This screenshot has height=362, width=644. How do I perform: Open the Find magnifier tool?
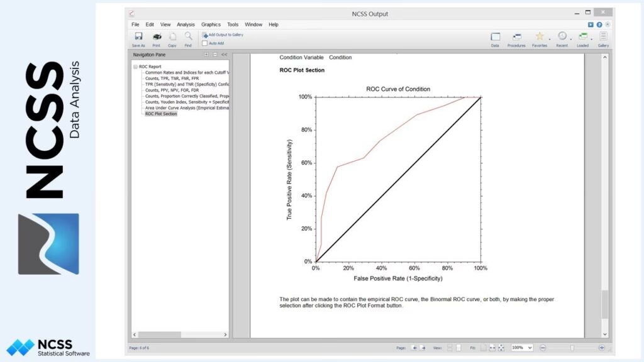[188, 37]
